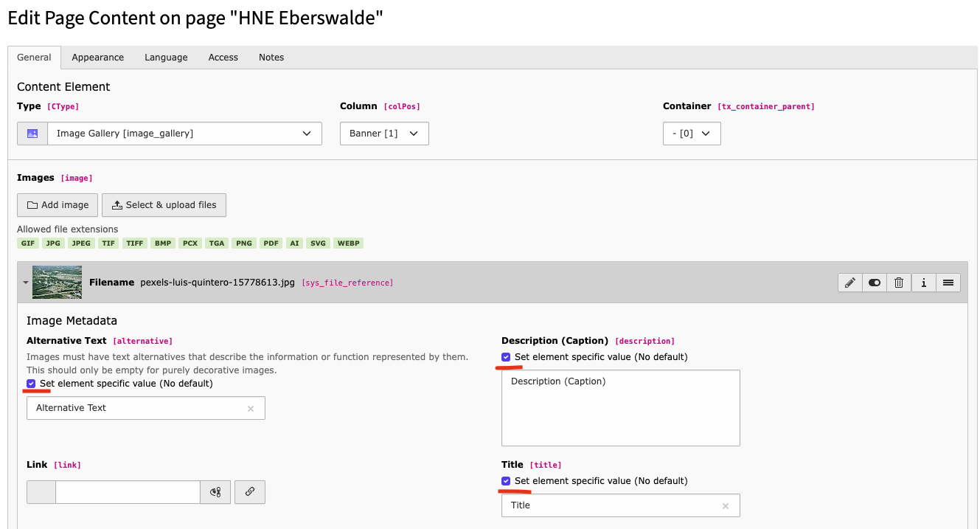Click Select & upload files button
Viewport: 980px width, 529px height.
(164, 205)
